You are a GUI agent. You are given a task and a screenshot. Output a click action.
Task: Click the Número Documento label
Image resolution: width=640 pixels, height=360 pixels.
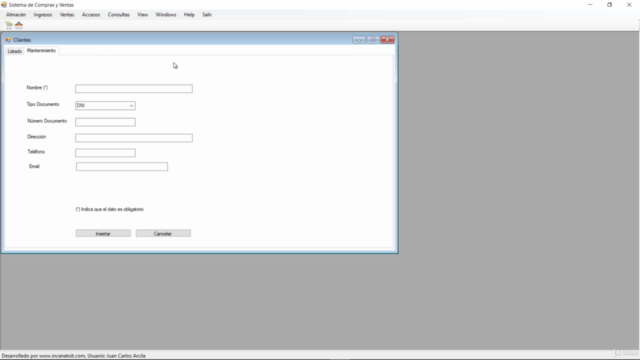pos(47,121)
